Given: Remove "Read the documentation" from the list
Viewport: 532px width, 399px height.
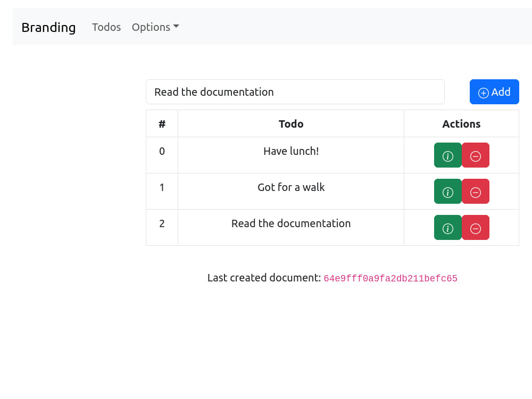Looking at the screenshot, I should [x=475, y=227].
